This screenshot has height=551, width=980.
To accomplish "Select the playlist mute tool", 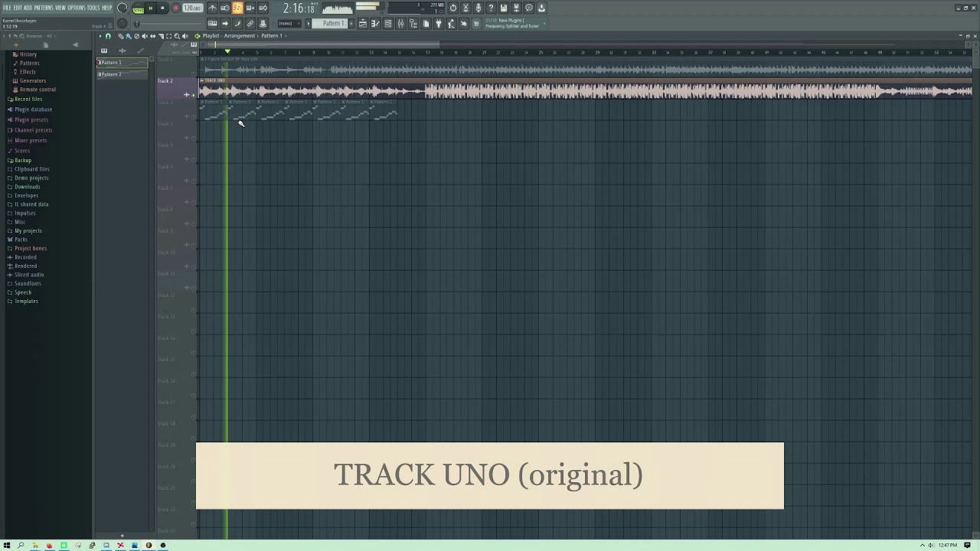I will pyautogui.click(x=145, y=36).
